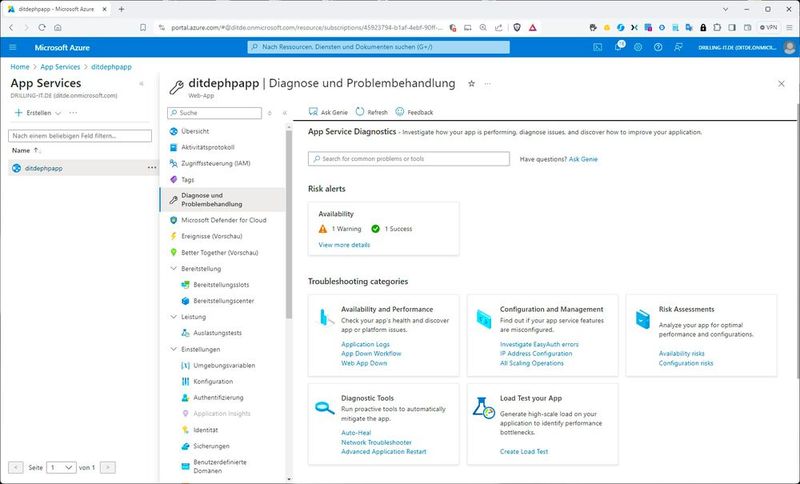Open the Seite page number dropdown
The height and width of the screenshot is (484, 800).
61,467
